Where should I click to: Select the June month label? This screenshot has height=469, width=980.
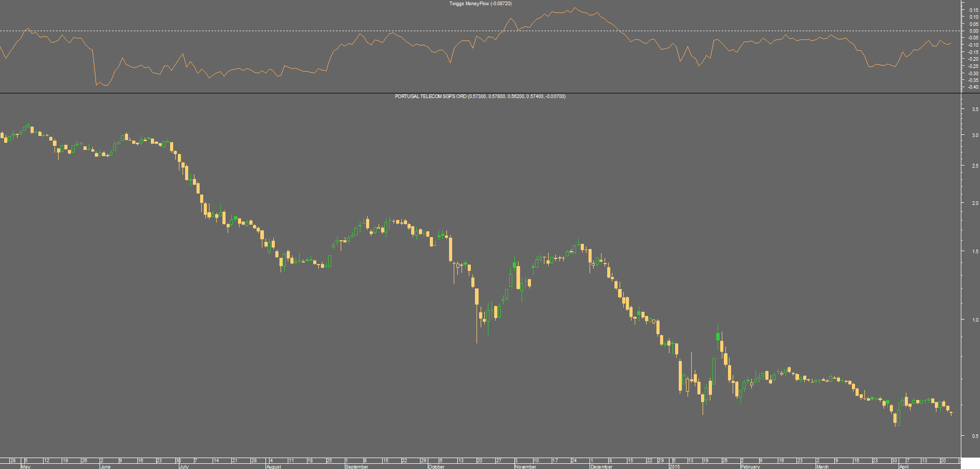(105, 466)
